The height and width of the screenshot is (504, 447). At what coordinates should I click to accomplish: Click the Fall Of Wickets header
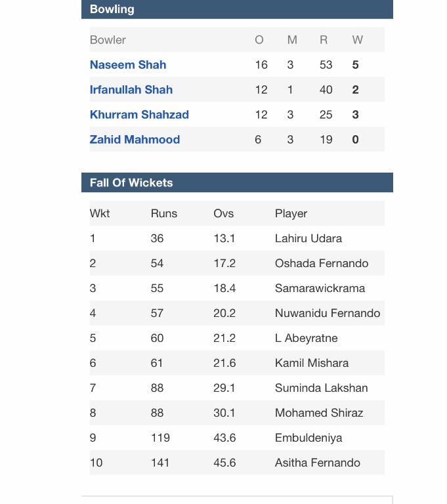pos(237,182)
